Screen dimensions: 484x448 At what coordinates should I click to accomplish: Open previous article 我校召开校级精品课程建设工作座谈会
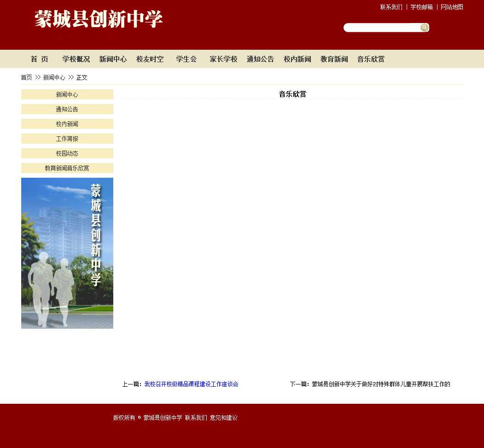191,384
